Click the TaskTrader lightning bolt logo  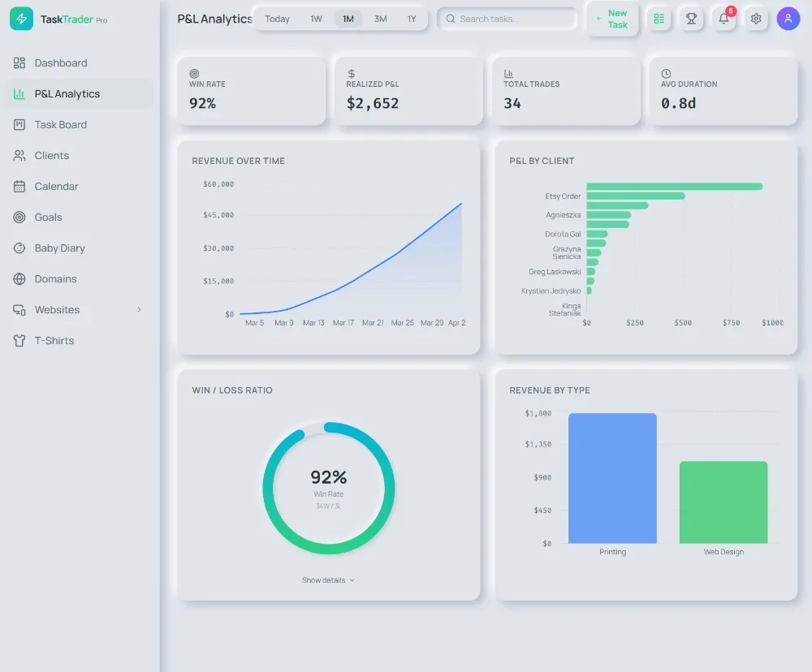[21, 19]
